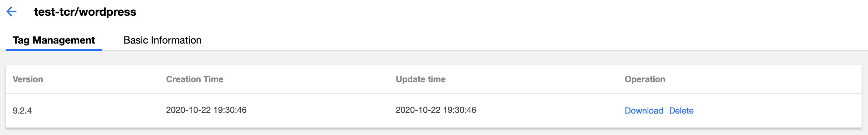Image resolution: width=868 pixels, height=135 pixels.
Task: Select the Creation Time column header
Action: coord(195,79)
